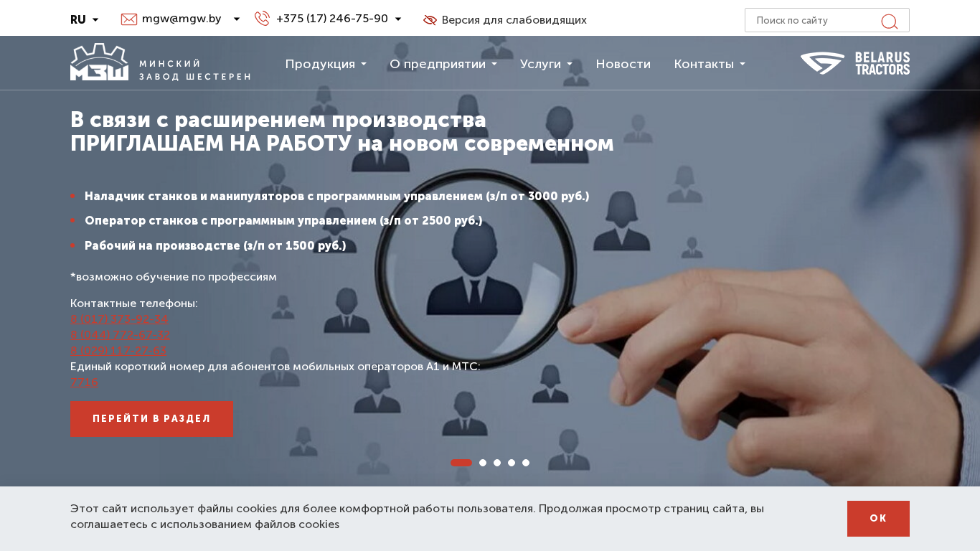Click the ПЕРЕЙТИ В РАЗДЕЛ button
This screenshot has width=980, height=551.
152,419
